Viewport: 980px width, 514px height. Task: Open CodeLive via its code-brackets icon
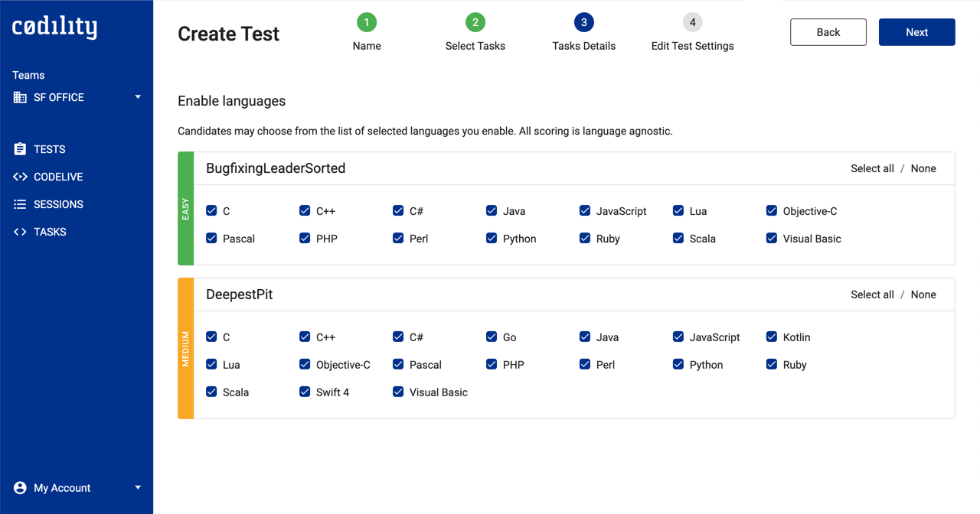pyautogui.click(x=20, y=177)
